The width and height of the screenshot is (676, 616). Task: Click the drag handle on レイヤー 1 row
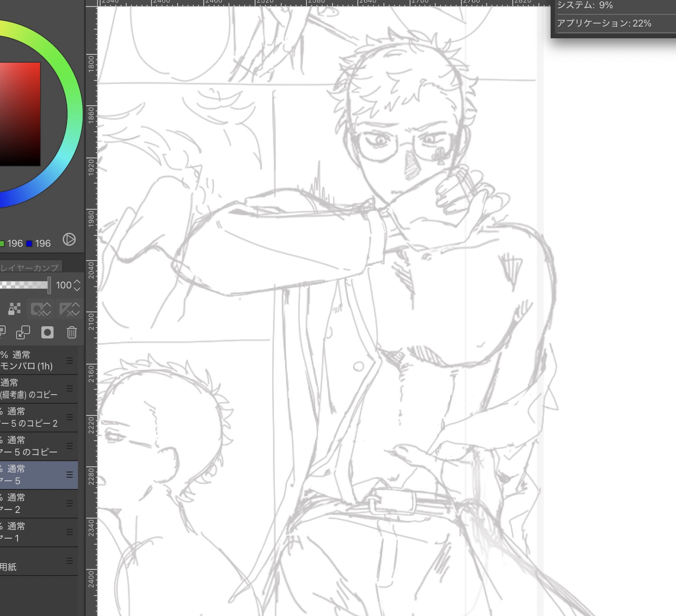pyautogui.click(x=69, y=532)
